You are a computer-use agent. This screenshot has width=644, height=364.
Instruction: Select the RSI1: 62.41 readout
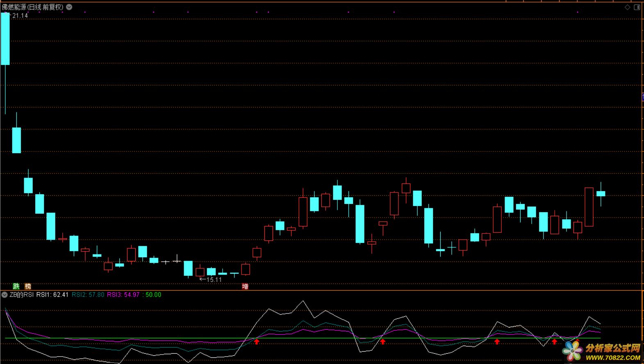(x=52, y=295)
